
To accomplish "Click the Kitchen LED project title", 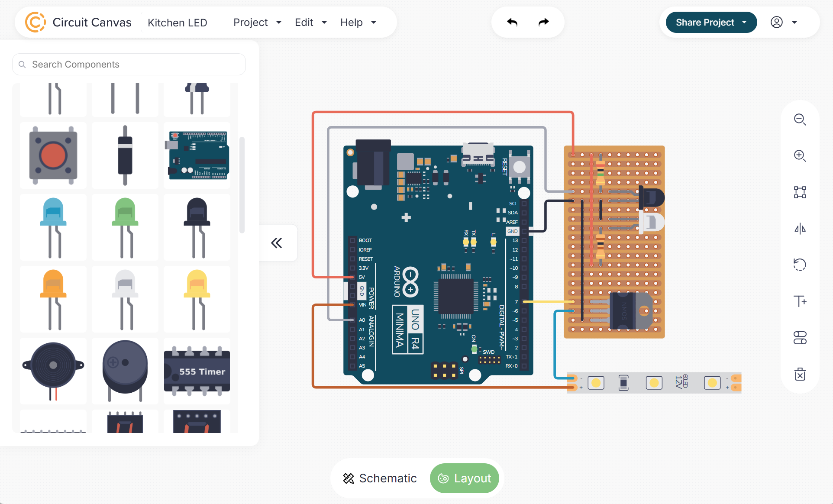I will click(x=178, y=22).
